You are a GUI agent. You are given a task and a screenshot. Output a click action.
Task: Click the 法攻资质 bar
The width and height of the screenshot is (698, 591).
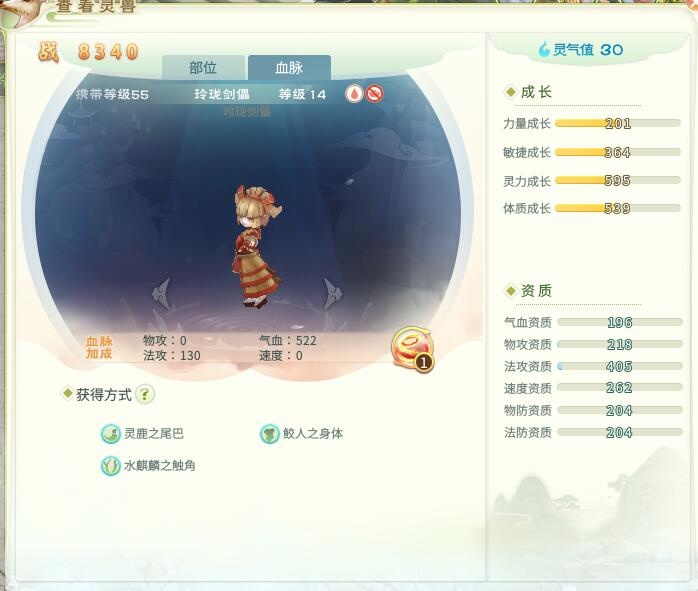tap(620, 366)
